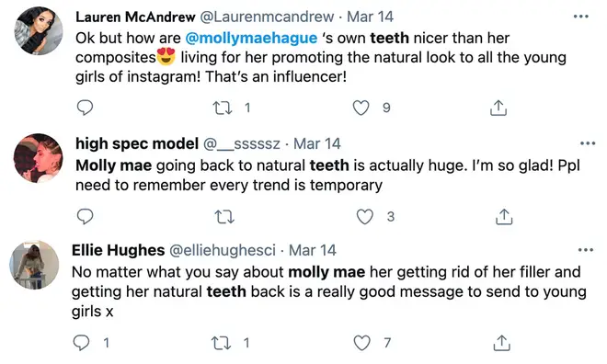Open the @mollymaehague mention link

click(251, 38)
